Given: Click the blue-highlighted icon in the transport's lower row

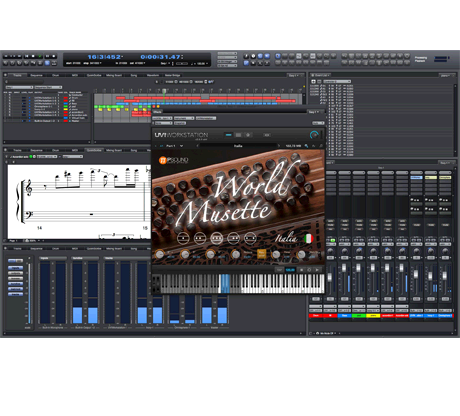Looking at the screenshot, I should pos(47,63).
